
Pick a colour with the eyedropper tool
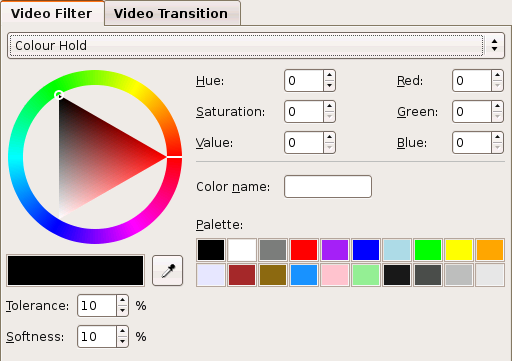coord(167,271)
